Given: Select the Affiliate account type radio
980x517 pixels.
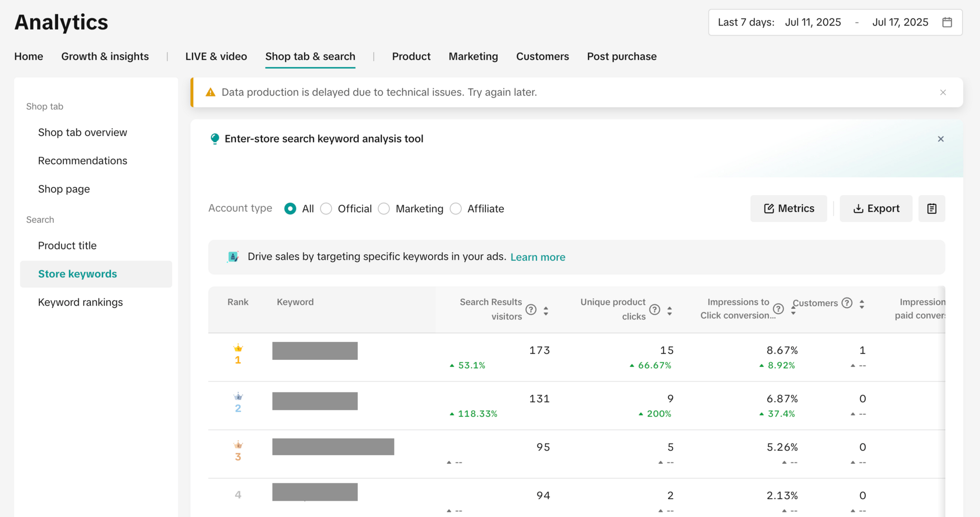Looking at the screenshot, I should 456,209.
